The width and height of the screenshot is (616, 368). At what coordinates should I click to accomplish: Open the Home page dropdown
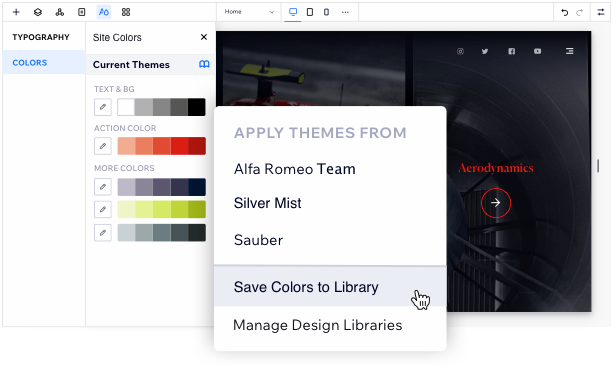[249, 12]
